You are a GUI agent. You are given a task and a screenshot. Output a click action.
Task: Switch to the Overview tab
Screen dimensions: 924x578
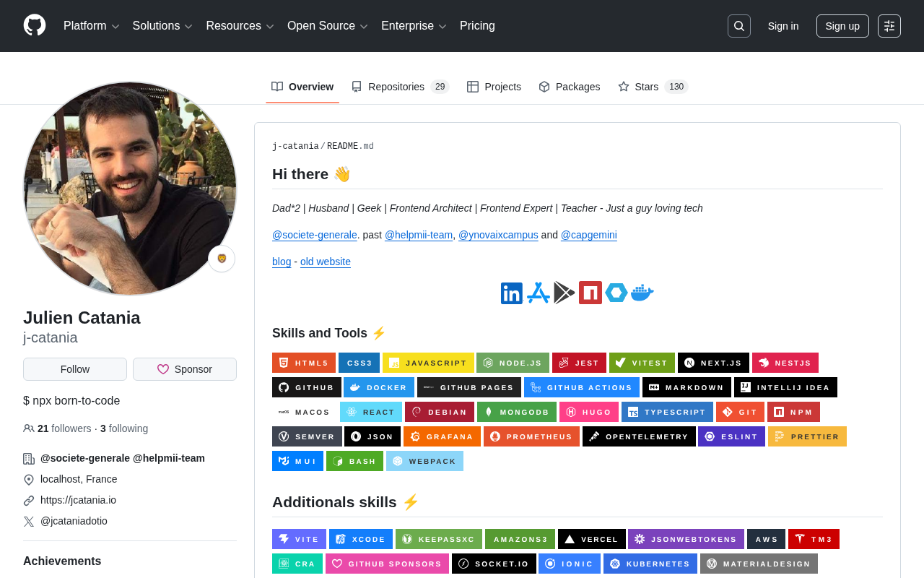tap(302, 87)
